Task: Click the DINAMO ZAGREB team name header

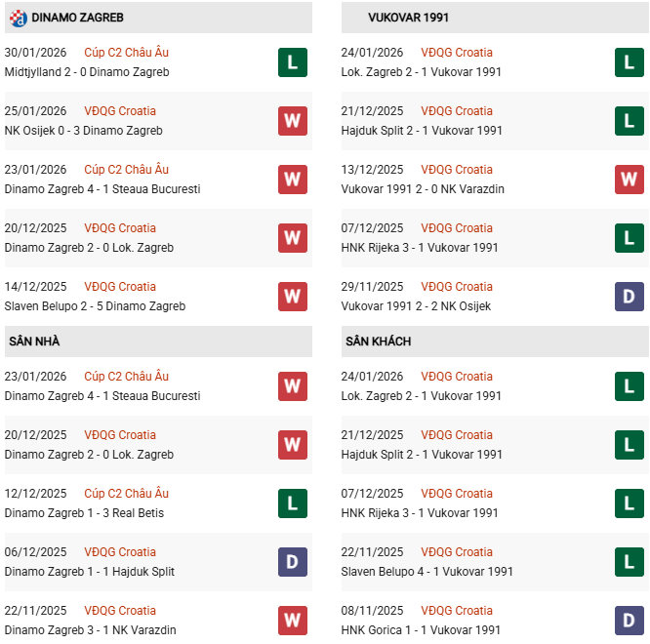Action: [77, 18]
